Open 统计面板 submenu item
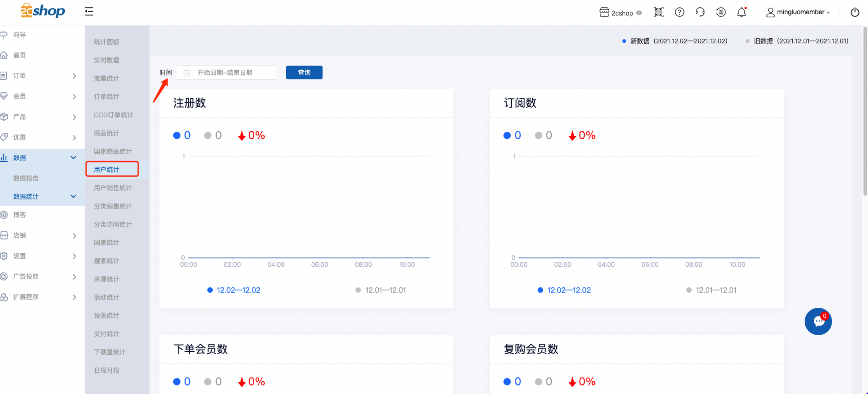This screenshot has height=394, width=868. click(x=106, y=42)
